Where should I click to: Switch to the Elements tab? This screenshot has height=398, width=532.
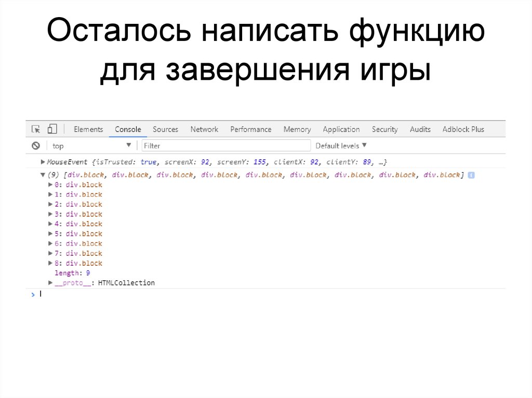(88, 129)
